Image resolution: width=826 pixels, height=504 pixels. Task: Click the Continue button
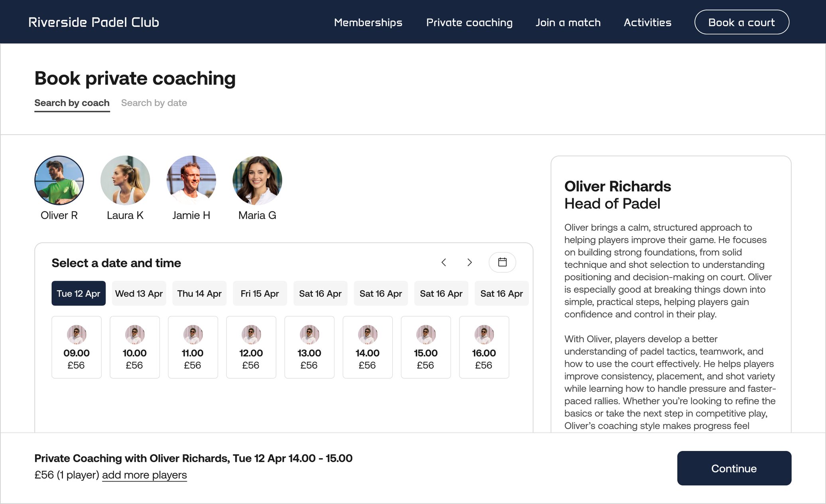734,468
